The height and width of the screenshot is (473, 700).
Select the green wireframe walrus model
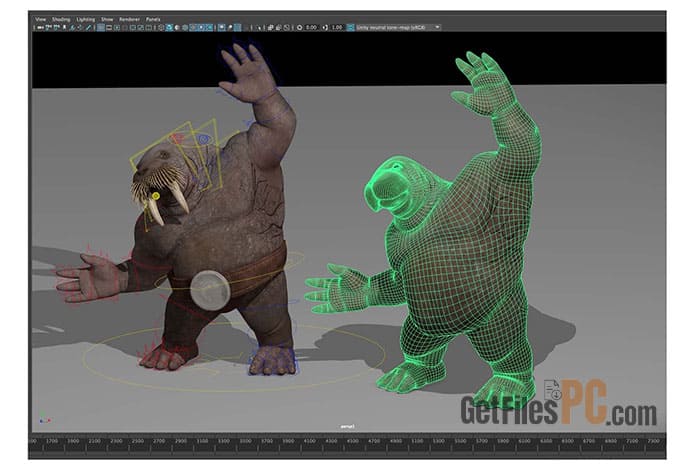coord(451,232)
